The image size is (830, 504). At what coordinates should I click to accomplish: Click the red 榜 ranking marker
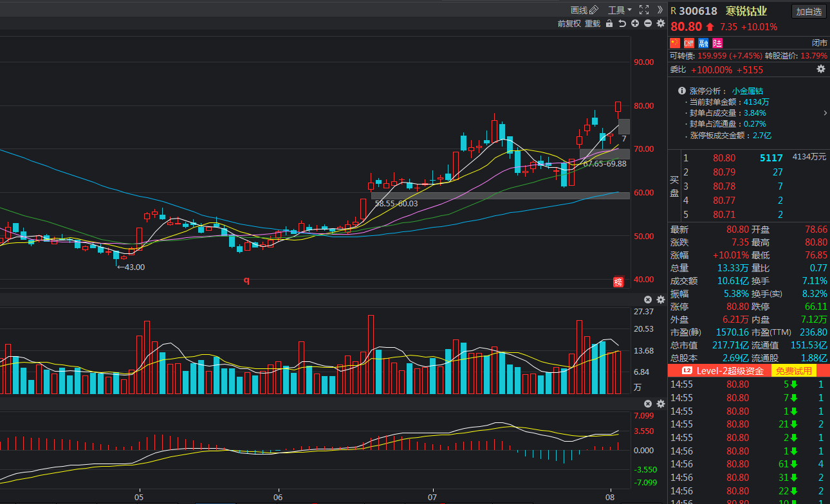(618, 282)
